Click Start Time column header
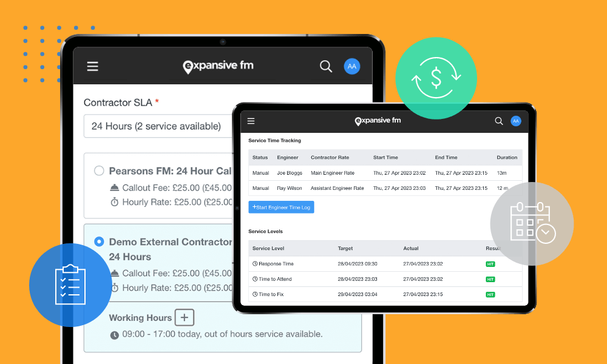 pyautogui.click(x=385, y=158)
